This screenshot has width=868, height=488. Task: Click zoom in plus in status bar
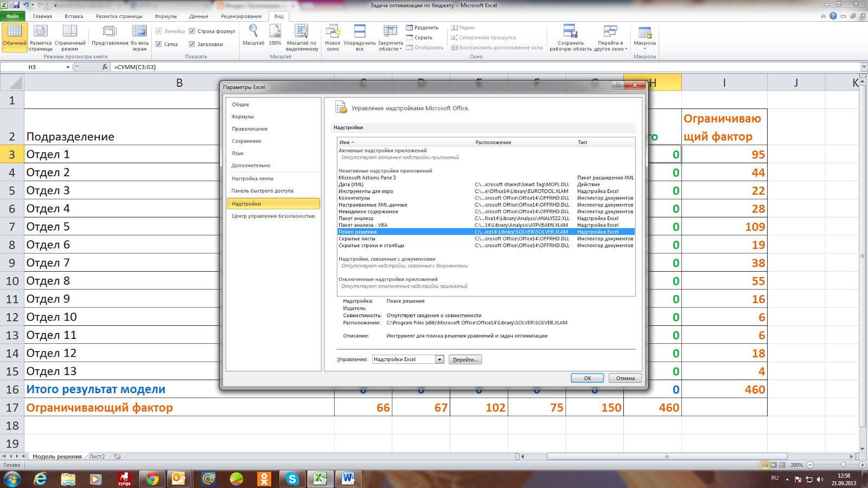[863, 465]
